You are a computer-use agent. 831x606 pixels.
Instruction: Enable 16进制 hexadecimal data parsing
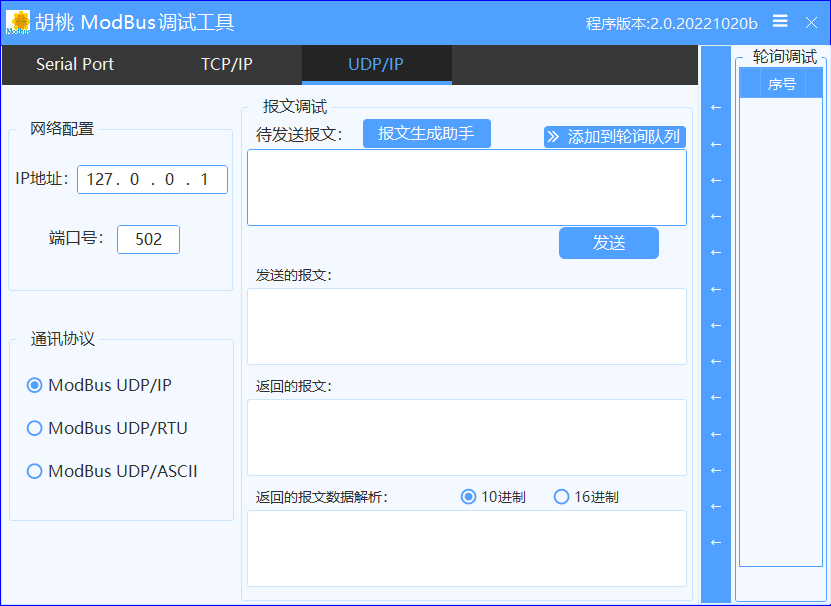click(x=561, y=496)
